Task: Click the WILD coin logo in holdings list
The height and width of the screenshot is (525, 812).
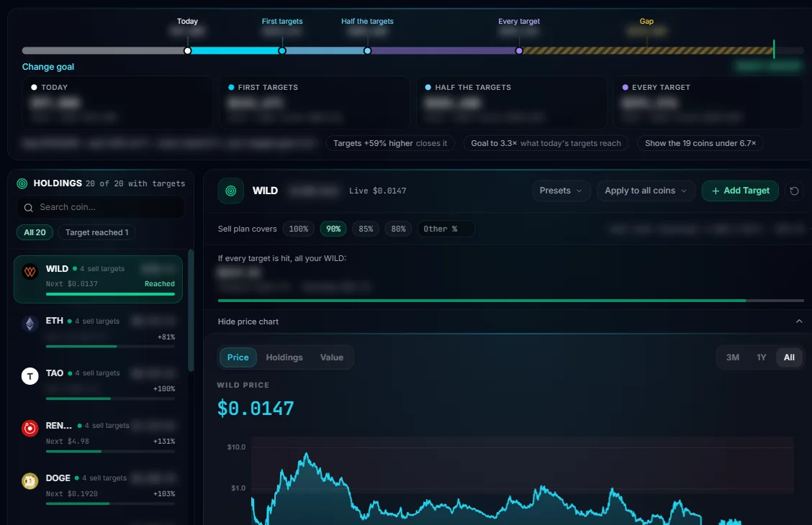Action: pos(30,272)
